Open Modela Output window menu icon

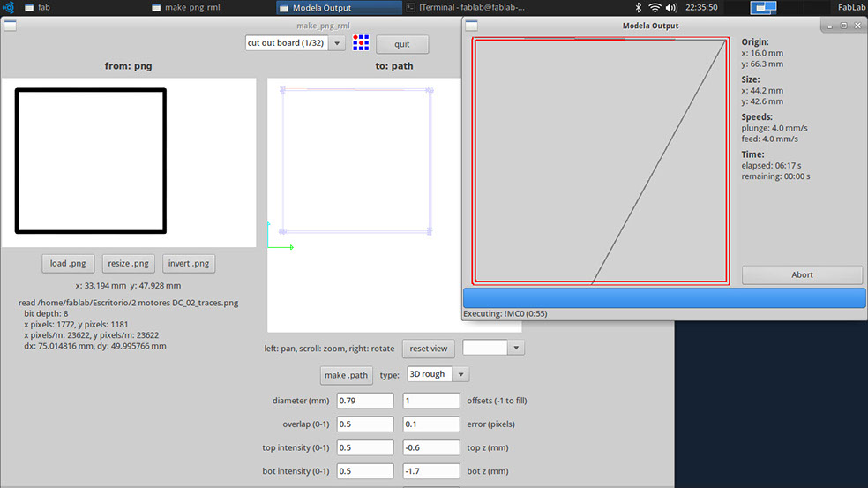pos(471,26)
